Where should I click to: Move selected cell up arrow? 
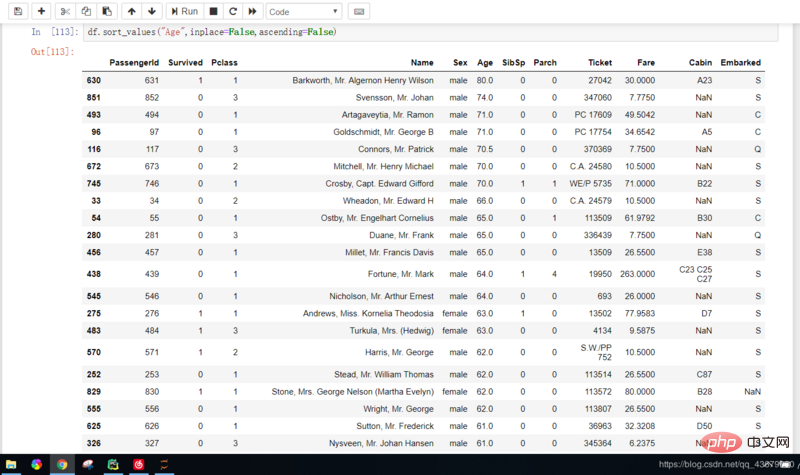(132, 11)
